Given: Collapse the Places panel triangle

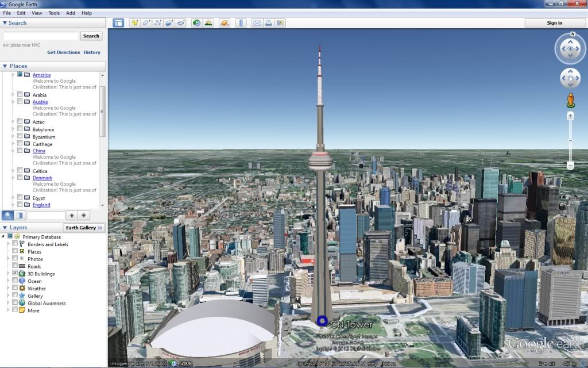Looking at the screenshot, I should tap(5, 66).
